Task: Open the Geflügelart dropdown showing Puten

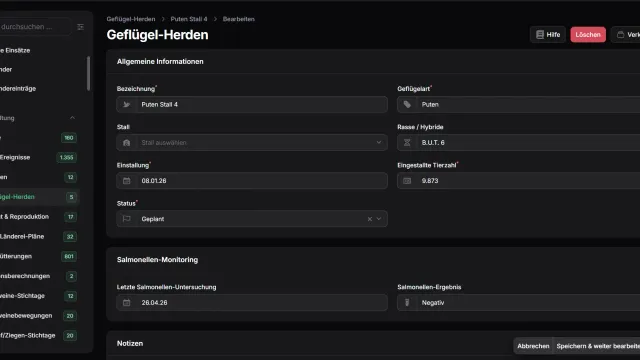Action: pyautogui.click(x=518, y=104)
